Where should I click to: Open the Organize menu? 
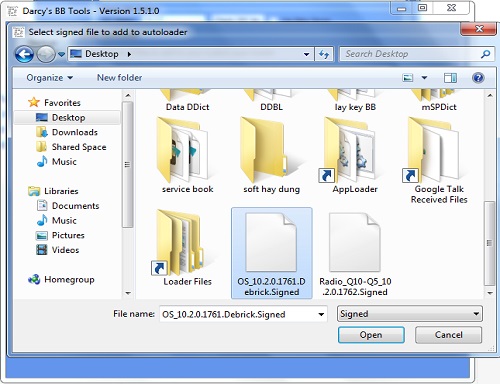pyautogui.click(x=50, y=78)
